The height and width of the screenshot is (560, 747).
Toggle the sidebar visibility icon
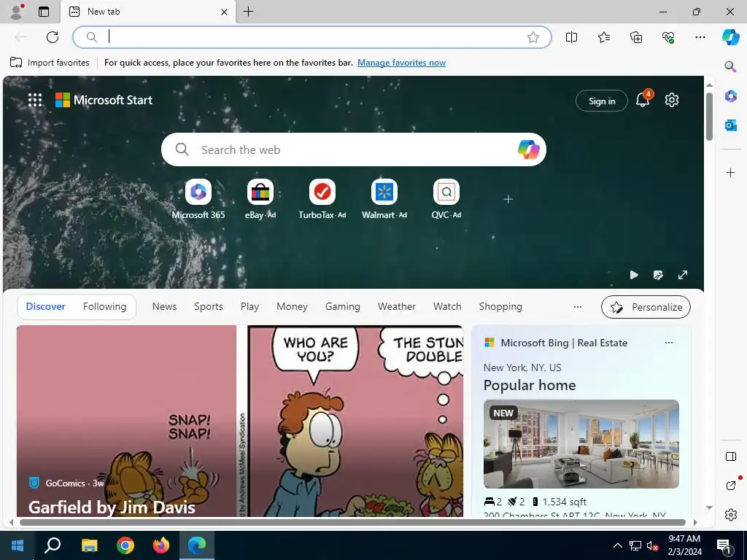click(x=730, y=456)
